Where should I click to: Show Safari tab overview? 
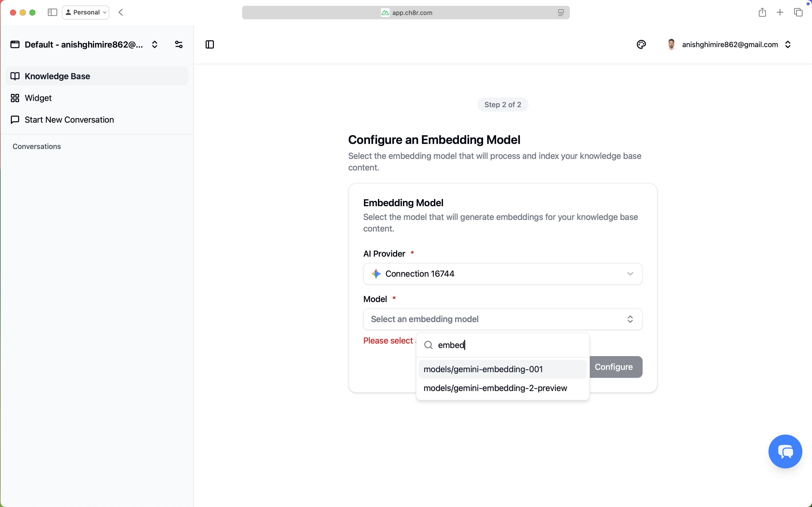click(x=798, y=12)
